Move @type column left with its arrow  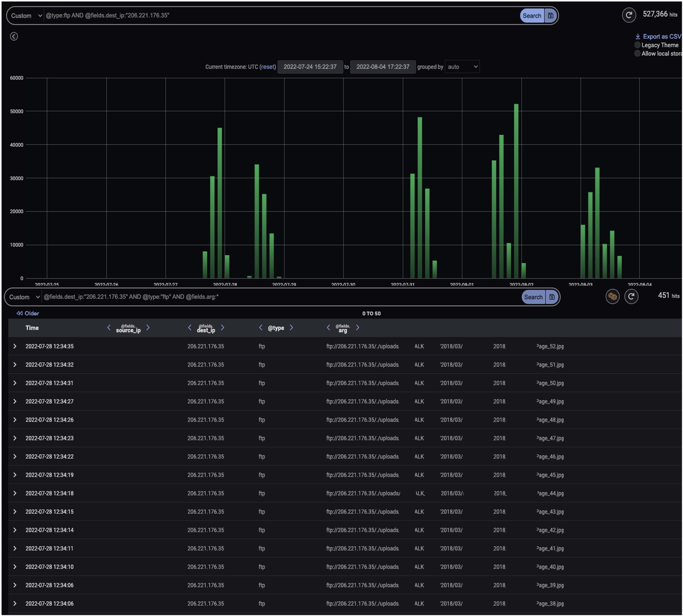point(260,328)
